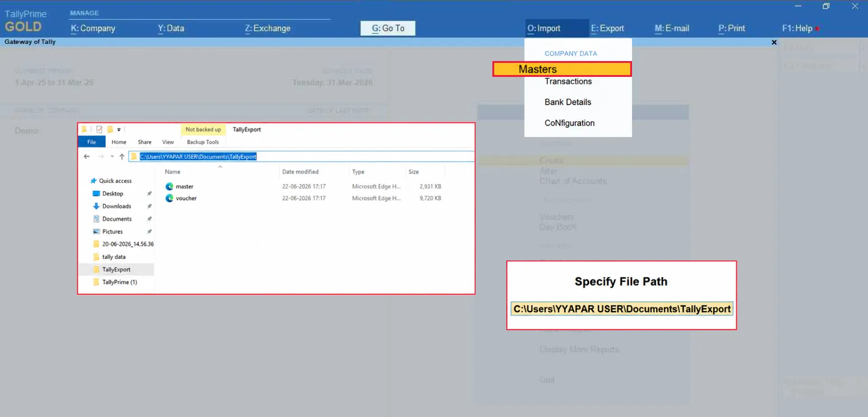Open Documents in navigation pane
This screenshot has width=868, height=417.
point(117,219)
